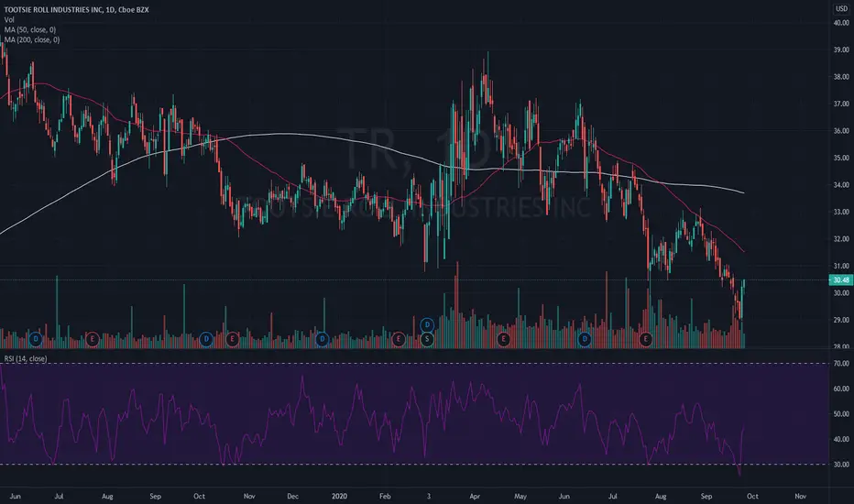Click the Dec label on time axis
Viewport: 854px width, 504px height.
[292, 497]
